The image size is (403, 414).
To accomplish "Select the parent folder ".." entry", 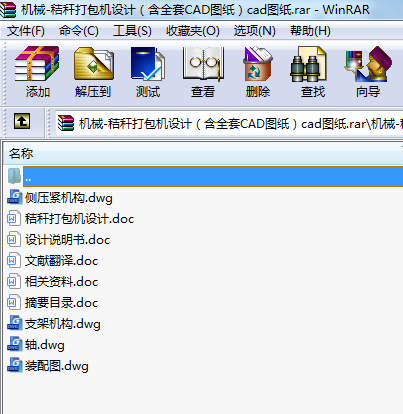I will pos(205,176).
